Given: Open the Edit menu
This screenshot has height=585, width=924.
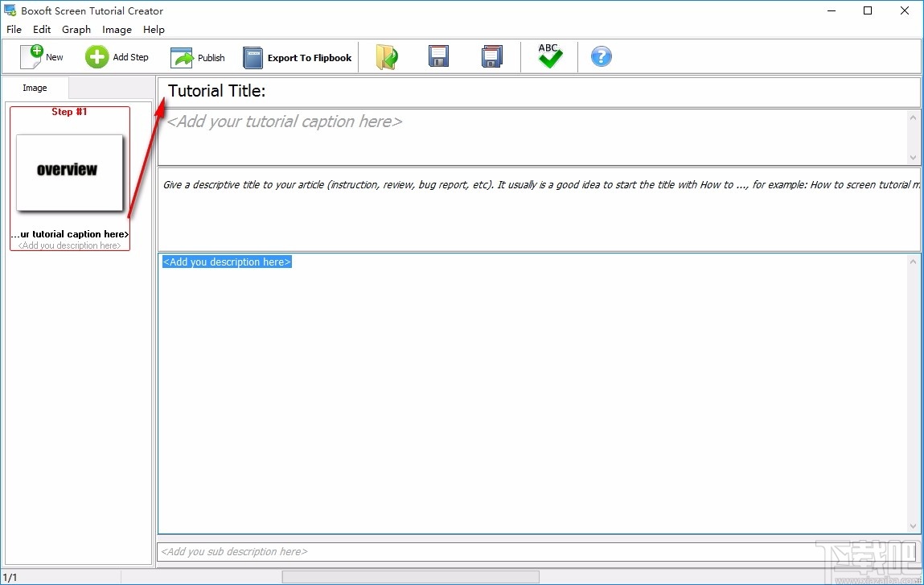Looking at the screenshot, I should point(42,29).
